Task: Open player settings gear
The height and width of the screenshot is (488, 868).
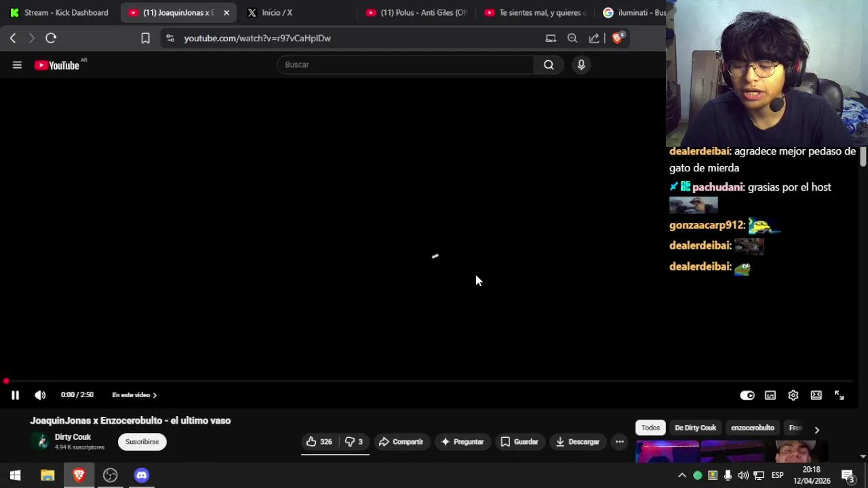Action: click(793, 395)
